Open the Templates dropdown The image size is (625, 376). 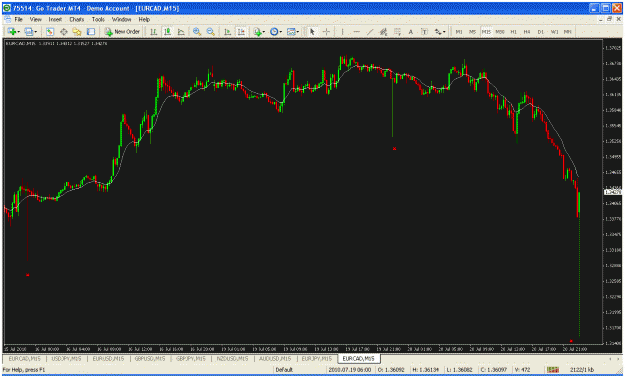293,31
